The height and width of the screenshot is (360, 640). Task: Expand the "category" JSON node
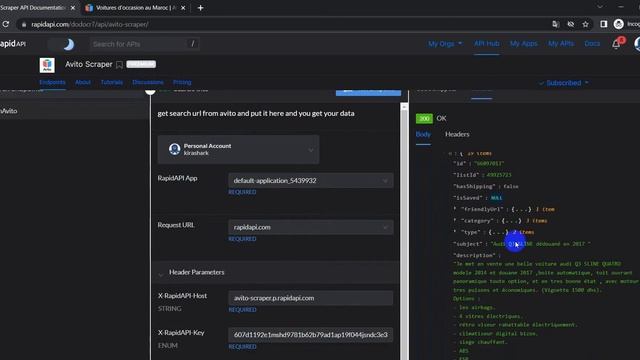pyautogui.click(x=455, y=220)
